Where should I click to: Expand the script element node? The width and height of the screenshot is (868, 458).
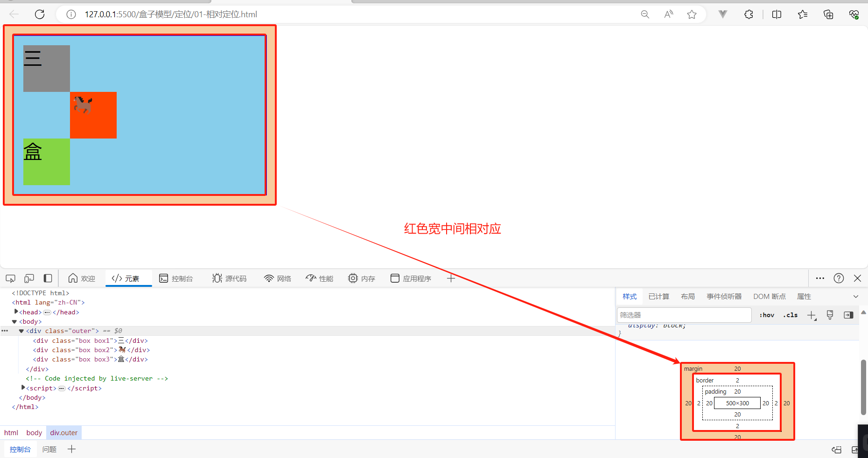[x=23, y=388]
